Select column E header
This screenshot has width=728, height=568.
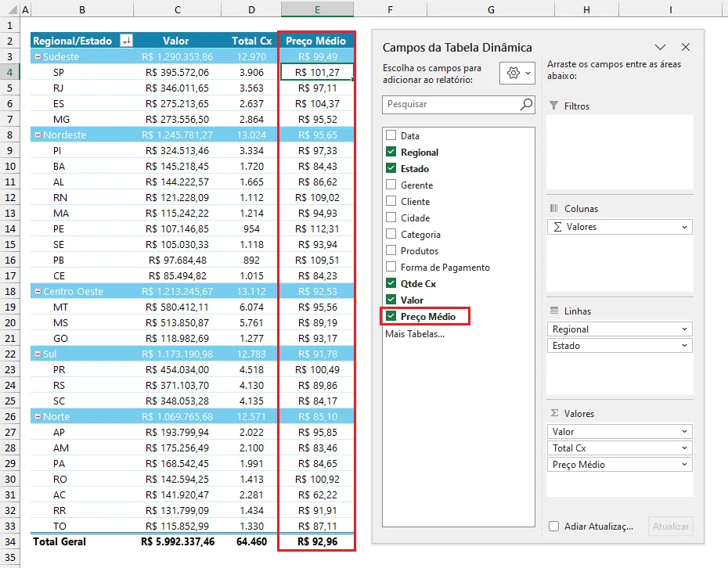tap(317, 9)
